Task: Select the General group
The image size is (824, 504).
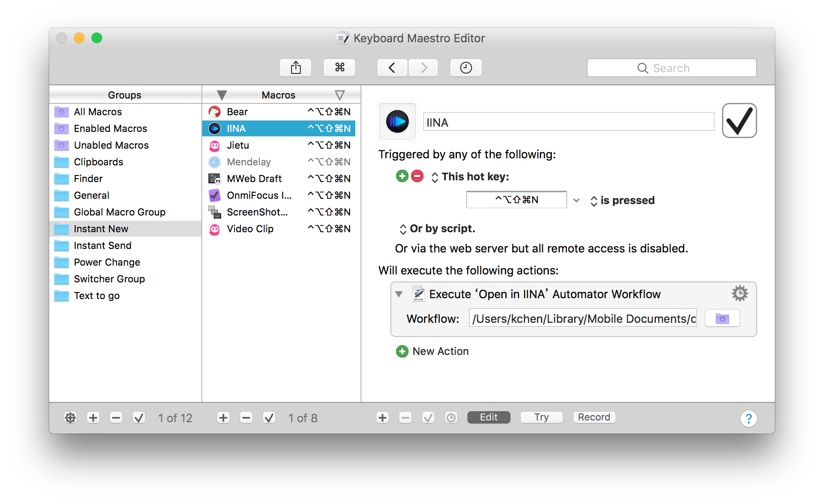Action: tap(125, 195)
